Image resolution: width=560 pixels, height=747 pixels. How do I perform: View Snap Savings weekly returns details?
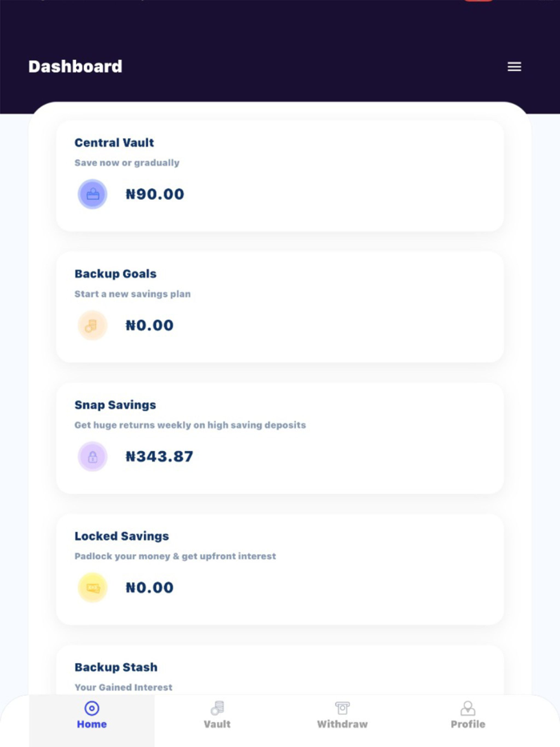click(280, 438)
